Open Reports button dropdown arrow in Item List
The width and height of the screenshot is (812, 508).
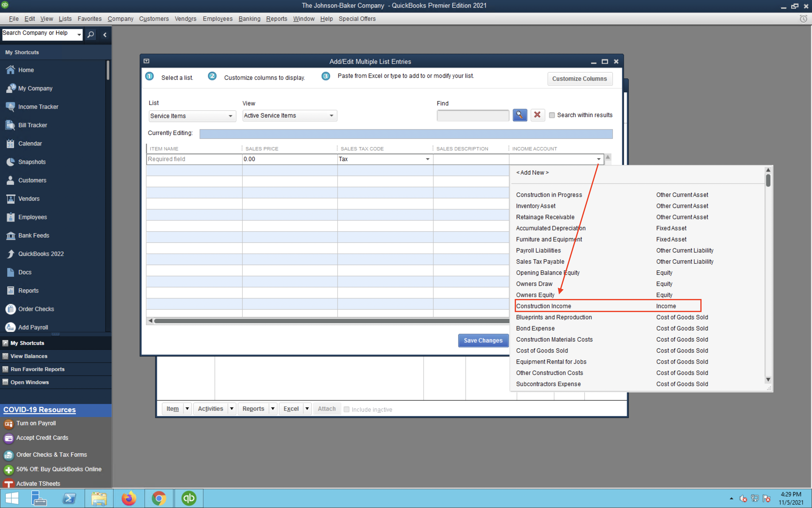(273, 409)
